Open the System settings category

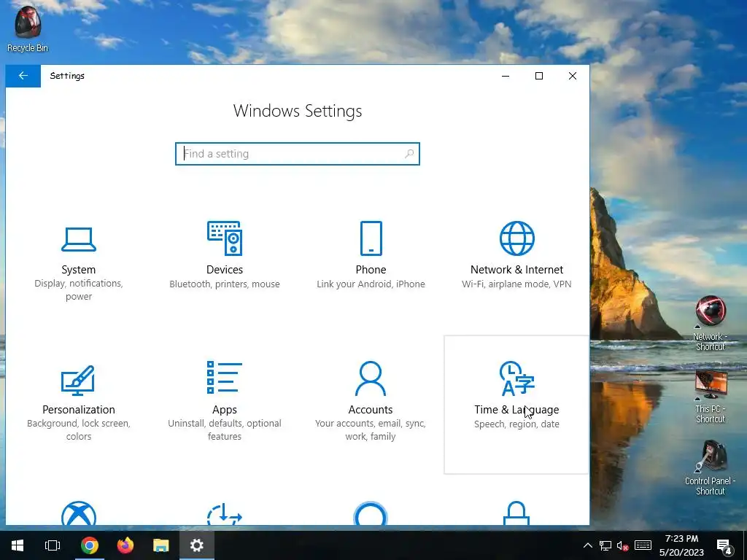pyautogui.click(x=79, y=264)
